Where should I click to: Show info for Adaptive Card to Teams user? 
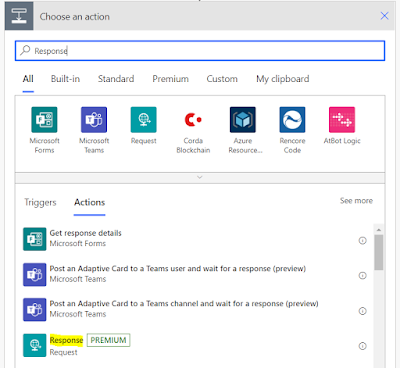pos(362,276)
